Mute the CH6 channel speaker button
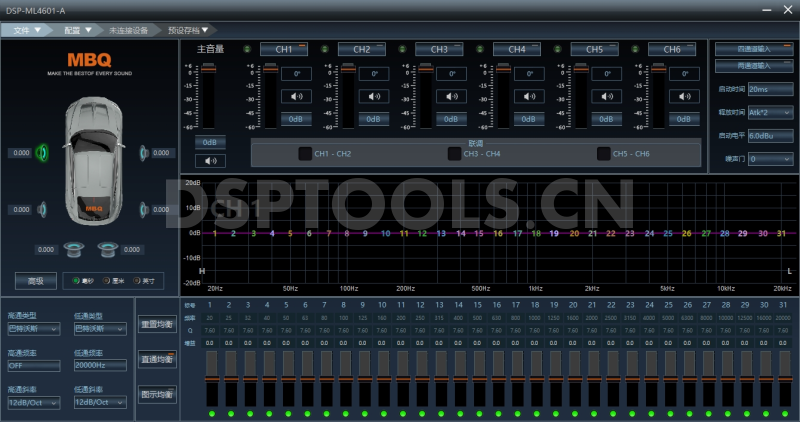 coord(682,97)
